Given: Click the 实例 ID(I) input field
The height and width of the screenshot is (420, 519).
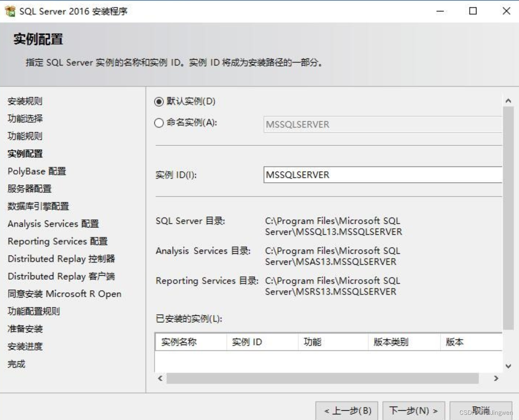Looking at the screenshot, I should pyautogui.click(x=383, y=175).
